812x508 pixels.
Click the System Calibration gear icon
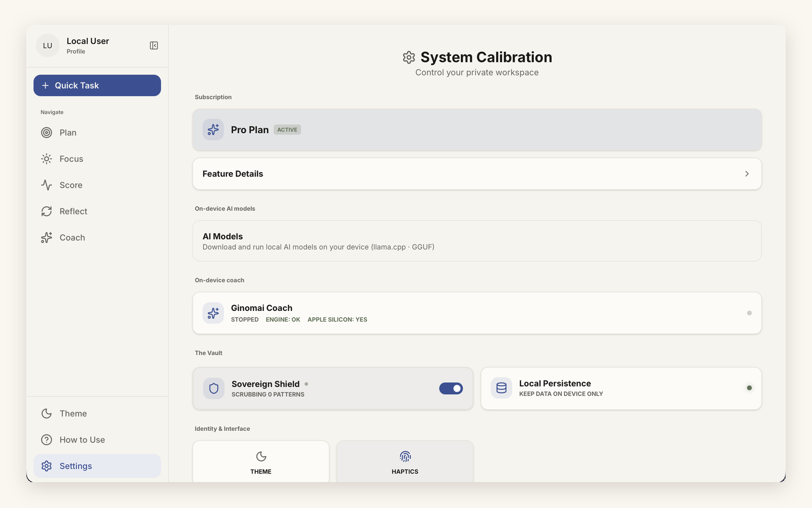click(x=409, y=57)
